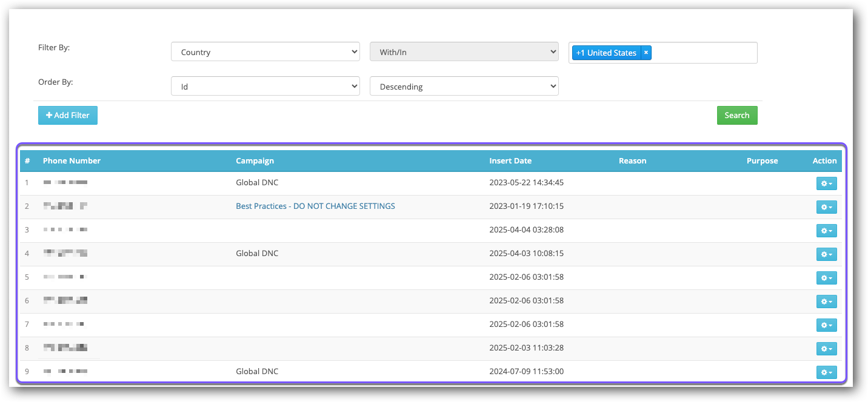
Task: Click the Campaign column header
Action: point(255,160)
